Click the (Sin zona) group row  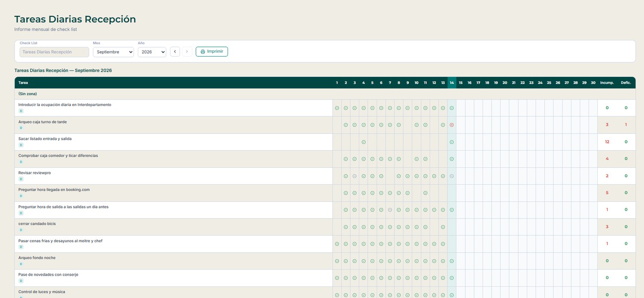click(x=325, y=94)
